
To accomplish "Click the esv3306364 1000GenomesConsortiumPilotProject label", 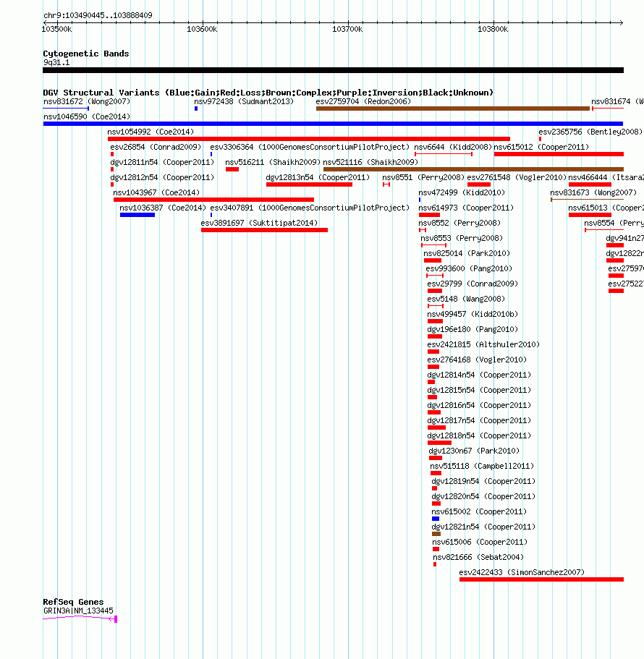I will pos(310,147).
